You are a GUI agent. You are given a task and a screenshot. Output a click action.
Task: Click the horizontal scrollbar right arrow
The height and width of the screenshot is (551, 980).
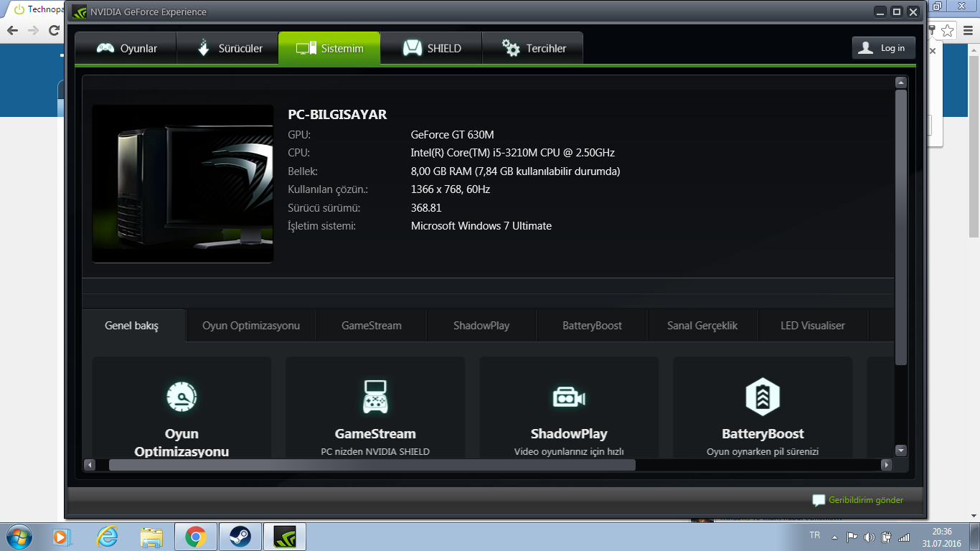(x=887, y=465)
